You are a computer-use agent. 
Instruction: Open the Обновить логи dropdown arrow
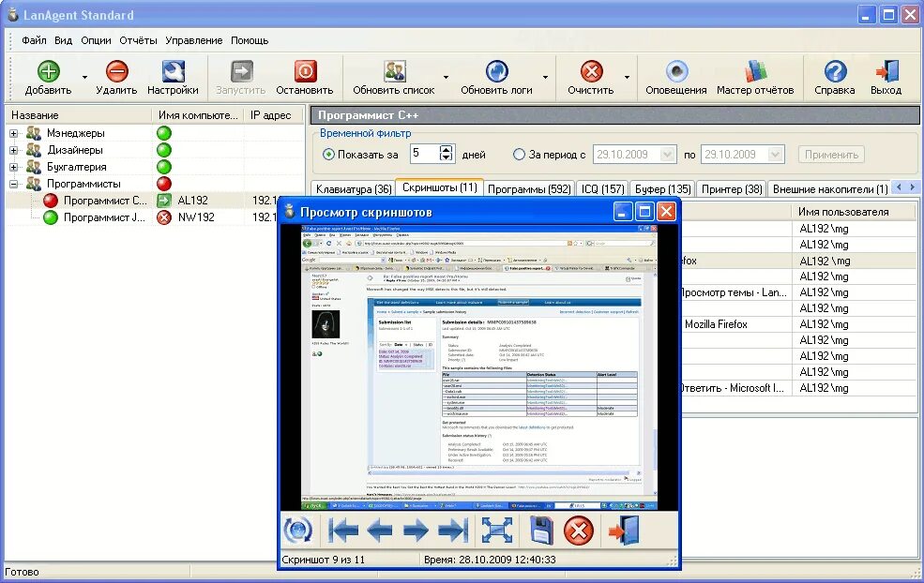pyautogui.click(x=545, y=77)
